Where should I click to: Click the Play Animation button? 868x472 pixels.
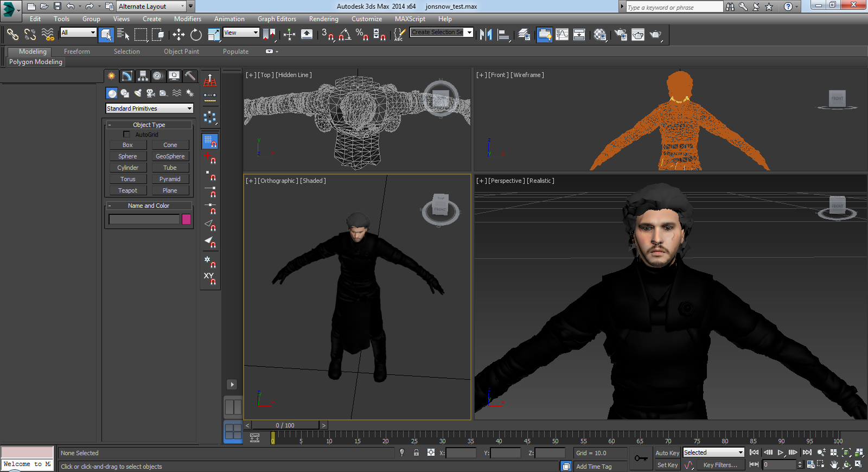781,452
